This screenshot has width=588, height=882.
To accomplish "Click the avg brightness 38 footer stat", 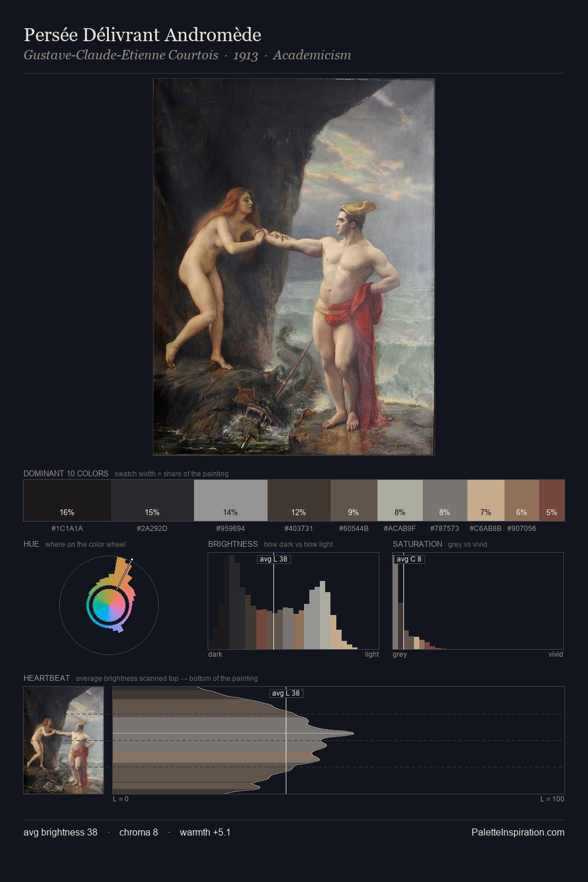I will click(x=61, y=832).
